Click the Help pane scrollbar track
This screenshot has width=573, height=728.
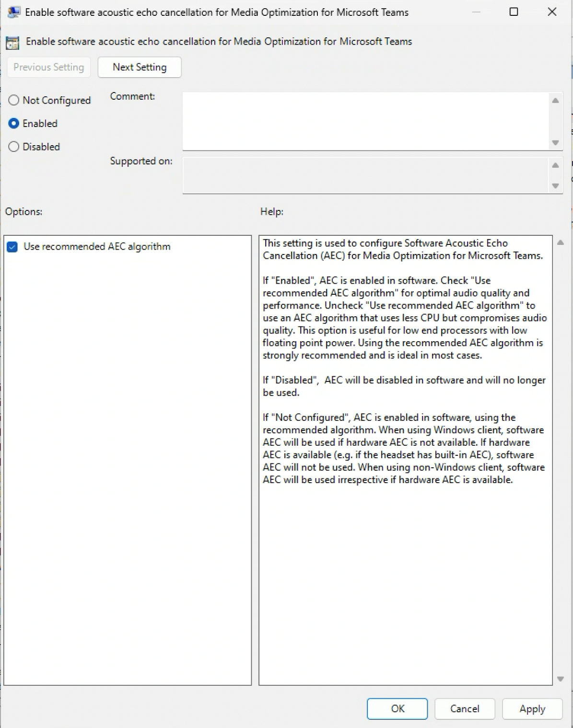559,460
